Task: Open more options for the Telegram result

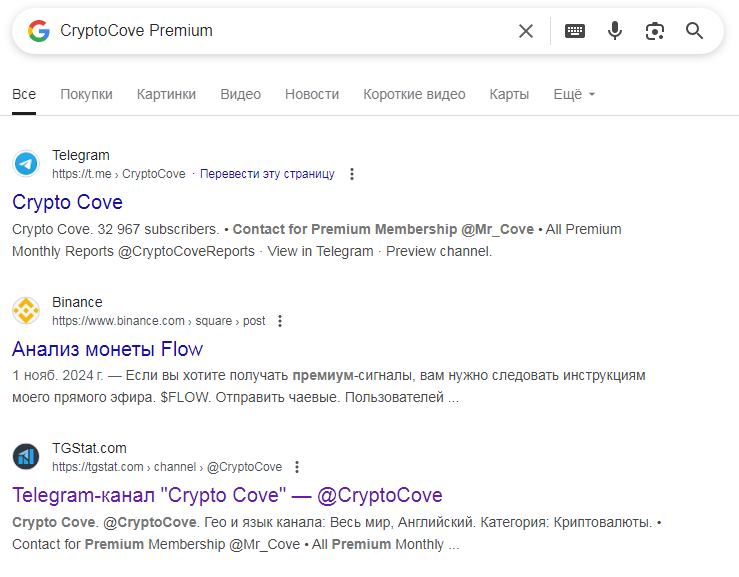Action: (x=352, y=174)
